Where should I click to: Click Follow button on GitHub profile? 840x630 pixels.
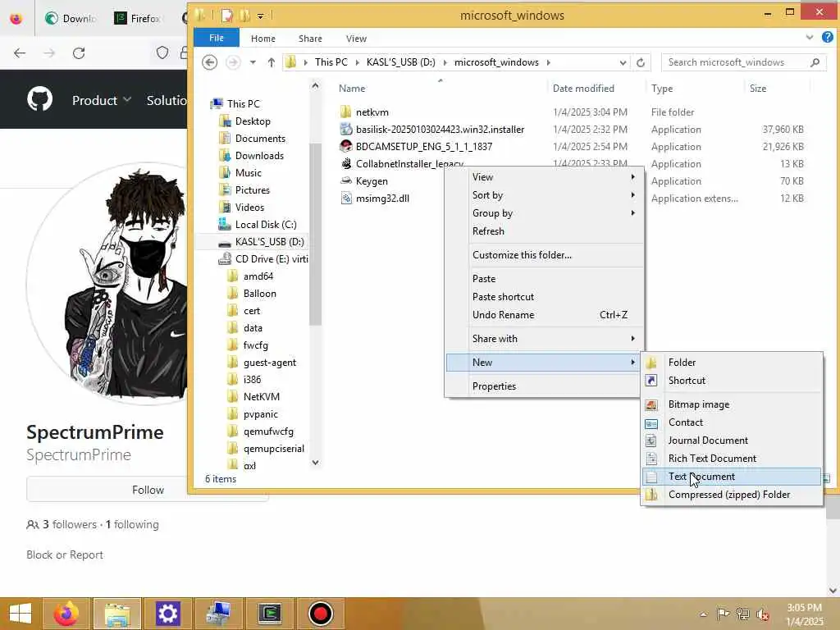[148, 490]
